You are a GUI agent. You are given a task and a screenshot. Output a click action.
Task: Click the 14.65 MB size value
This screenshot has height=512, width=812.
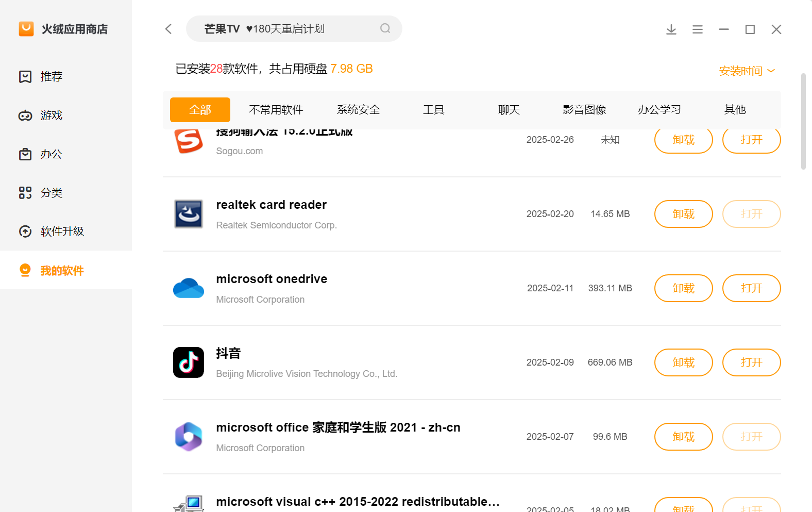click(x=610, y=214)
